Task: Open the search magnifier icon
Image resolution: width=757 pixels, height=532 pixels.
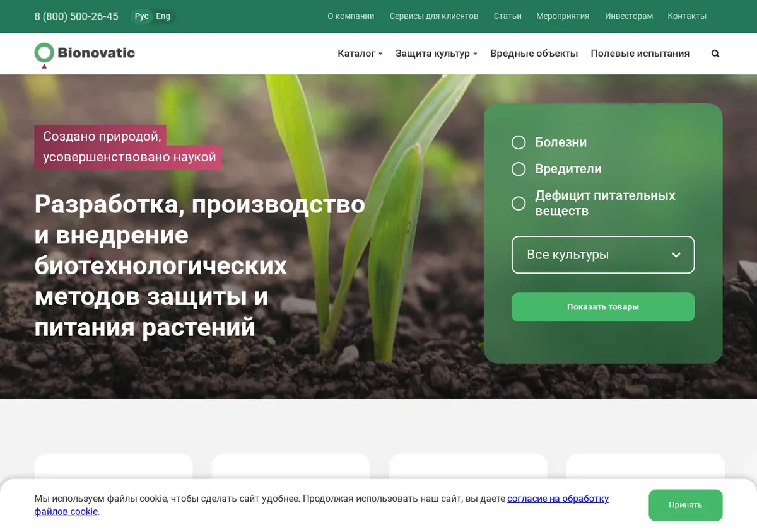Action: point(715,54)
